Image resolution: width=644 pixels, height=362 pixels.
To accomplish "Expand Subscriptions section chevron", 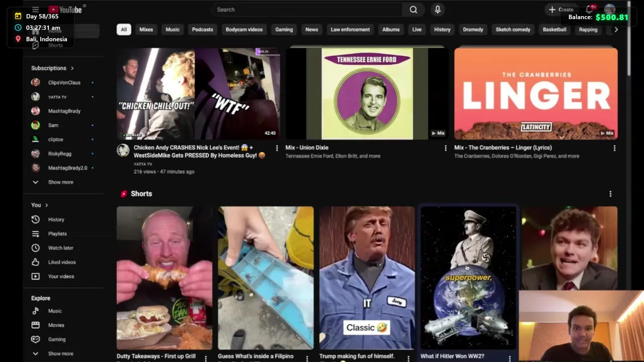I will (72, 68).
